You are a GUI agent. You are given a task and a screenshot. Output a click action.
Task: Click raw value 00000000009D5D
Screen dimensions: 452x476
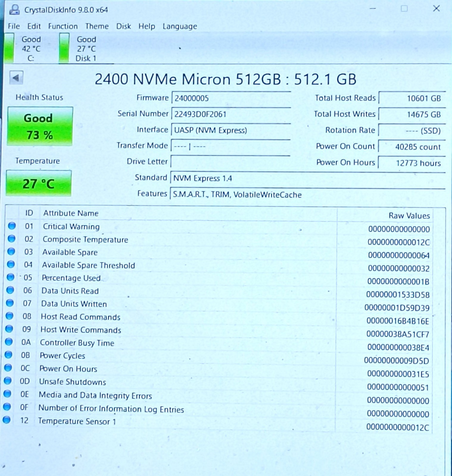pyautogui.click(x=397, y=361)
